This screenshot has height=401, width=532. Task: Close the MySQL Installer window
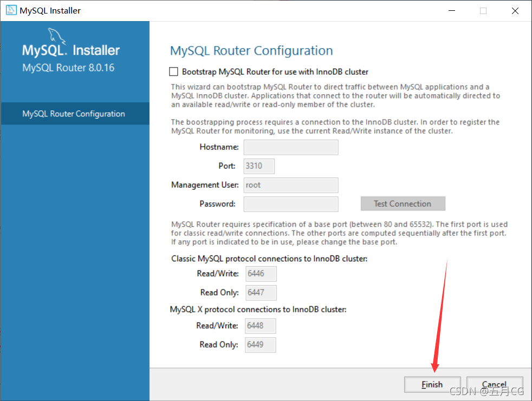coord(515,10)
